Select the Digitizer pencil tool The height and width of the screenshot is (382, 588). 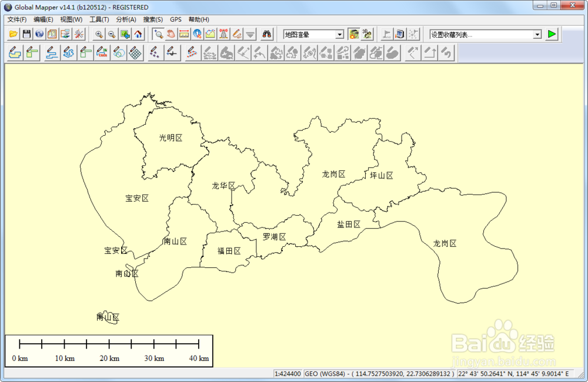[x=236, y=34]
